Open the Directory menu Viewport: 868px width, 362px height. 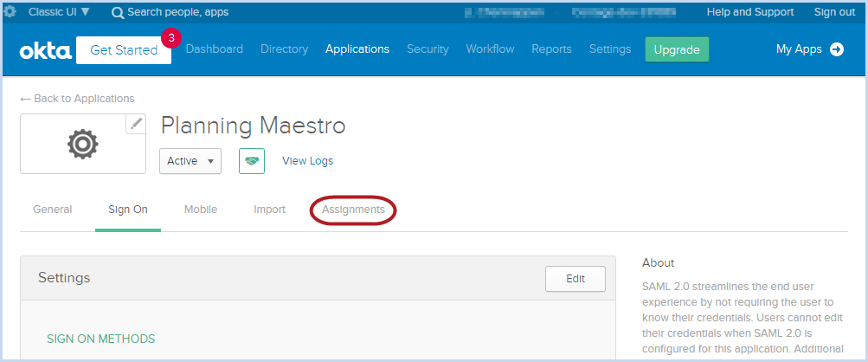coord(284,48)
